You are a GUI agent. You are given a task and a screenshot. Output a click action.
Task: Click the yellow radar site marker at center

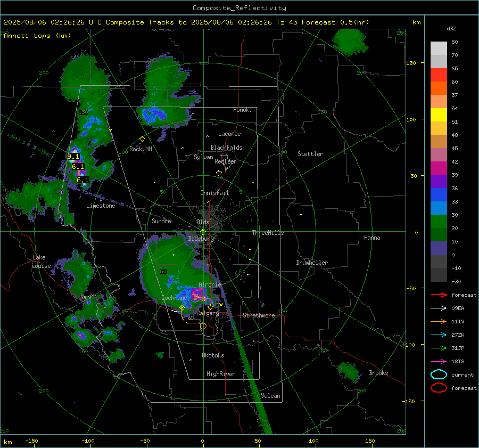(x=203, y=232)
